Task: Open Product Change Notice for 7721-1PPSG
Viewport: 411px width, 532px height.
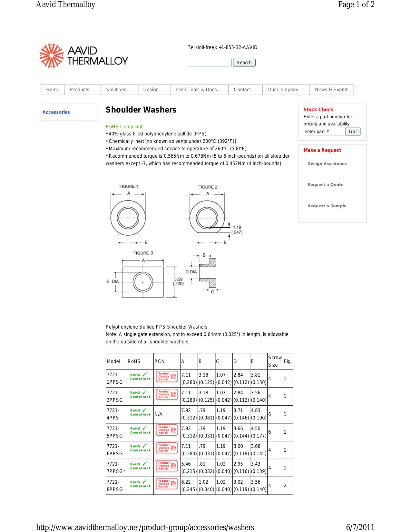Action: [167, 377]
